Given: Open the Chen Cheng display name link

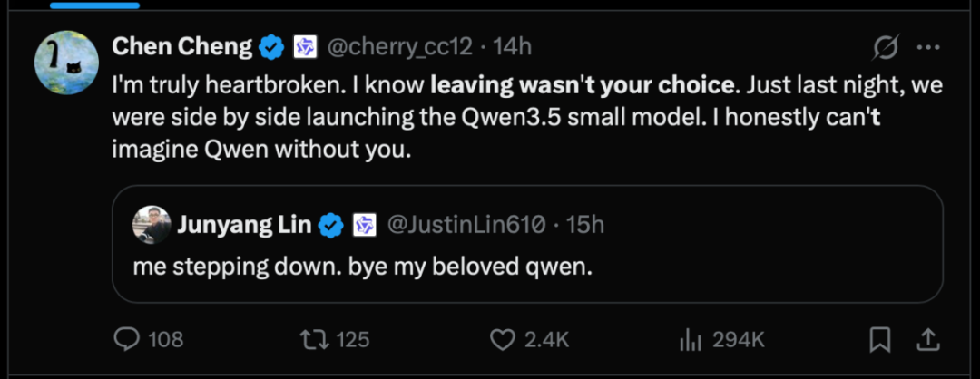Looking at the screenshot, I should [181, 47].
